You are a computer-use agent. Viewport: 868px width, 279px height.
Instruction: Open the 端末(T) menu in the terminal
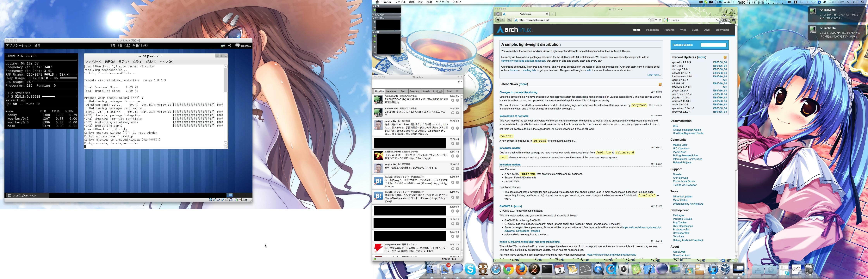[151, 62]
